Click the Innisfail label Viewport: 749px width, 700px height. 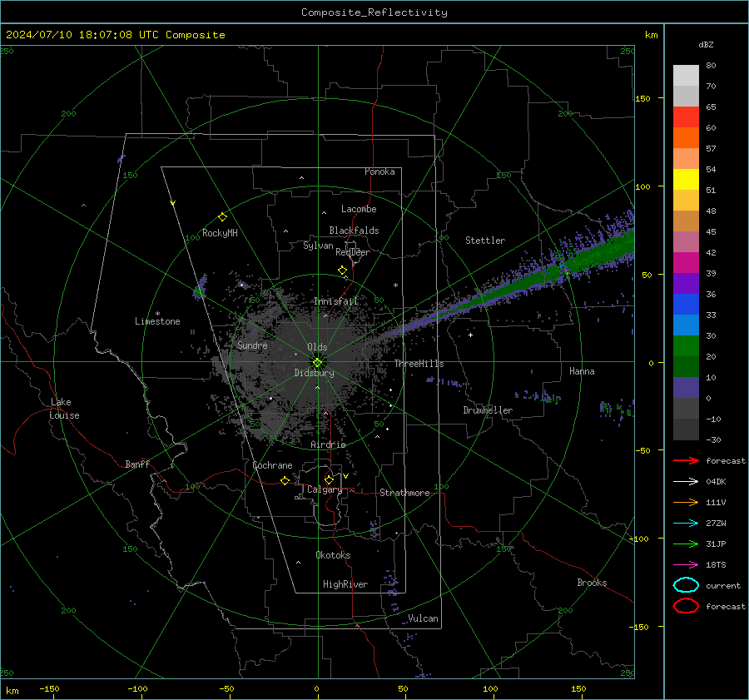[x=335, y=301]
